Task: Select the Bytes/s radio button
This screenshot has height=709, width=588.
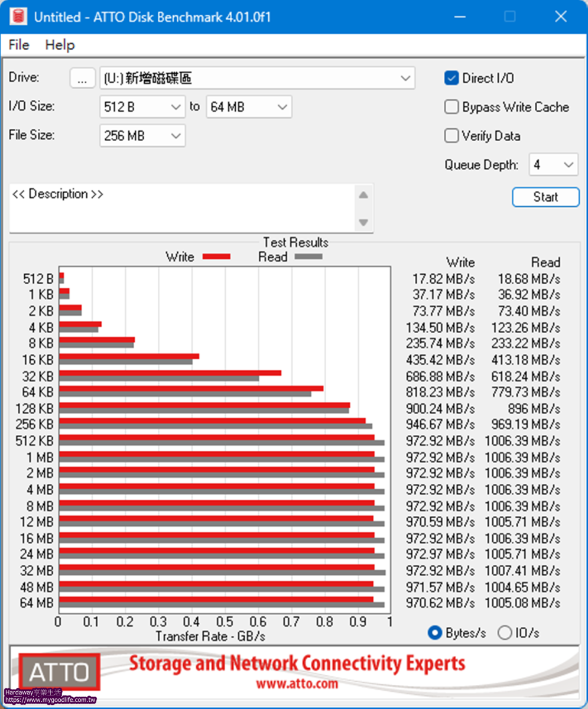Action: click(x=435, y=633)
